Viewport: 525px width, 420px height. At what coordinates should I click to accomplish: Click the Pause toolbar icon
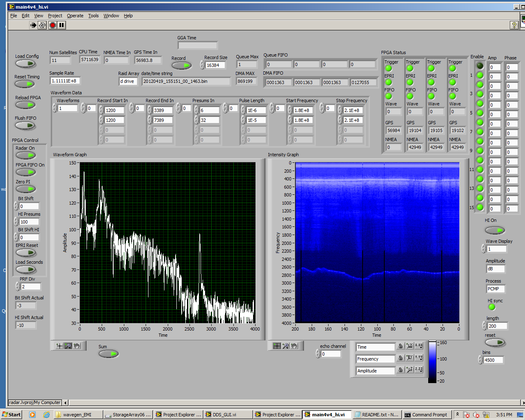62,25
